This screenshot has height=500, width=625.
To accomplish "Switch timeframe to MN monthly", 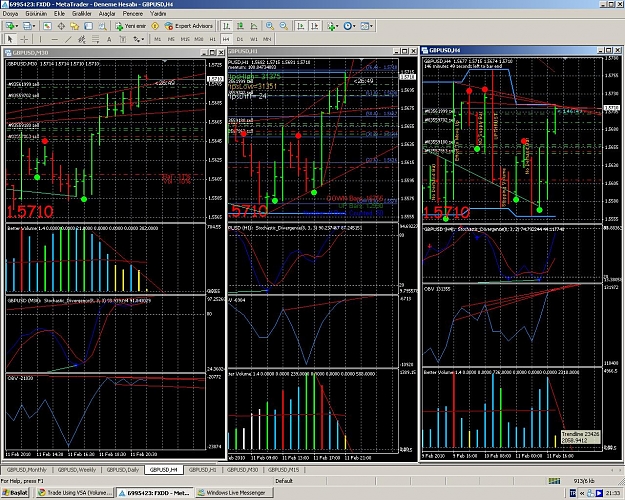I will click(267, 39).
